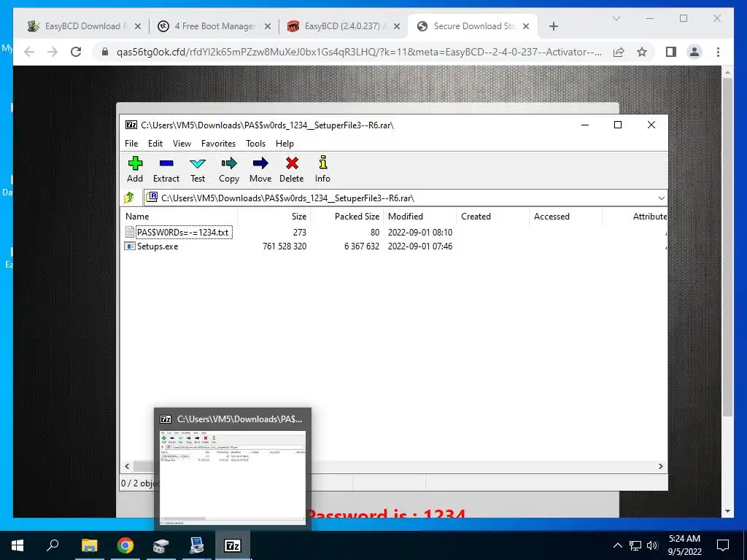Close the Secure Download tab
The width and height of the screenshot is (747, 560).
click(526, 26)
